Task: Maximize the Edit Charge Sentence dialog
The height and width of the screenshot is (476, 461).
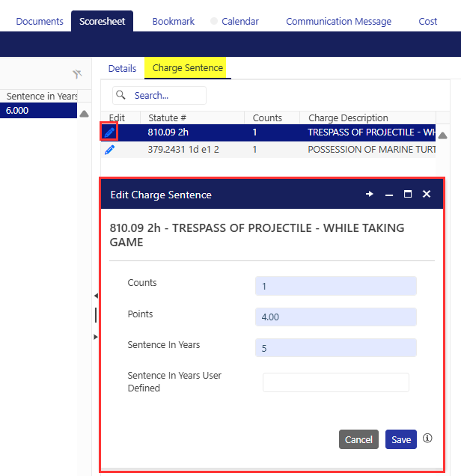Action: click(x=408, y=194)
